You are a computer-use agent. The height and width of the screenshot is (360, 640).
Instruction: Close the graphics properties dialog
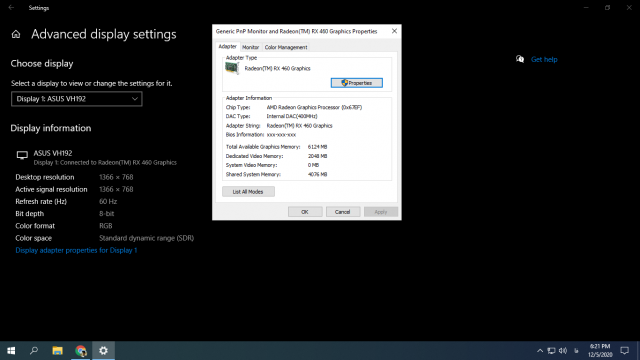tap(394, 31)
